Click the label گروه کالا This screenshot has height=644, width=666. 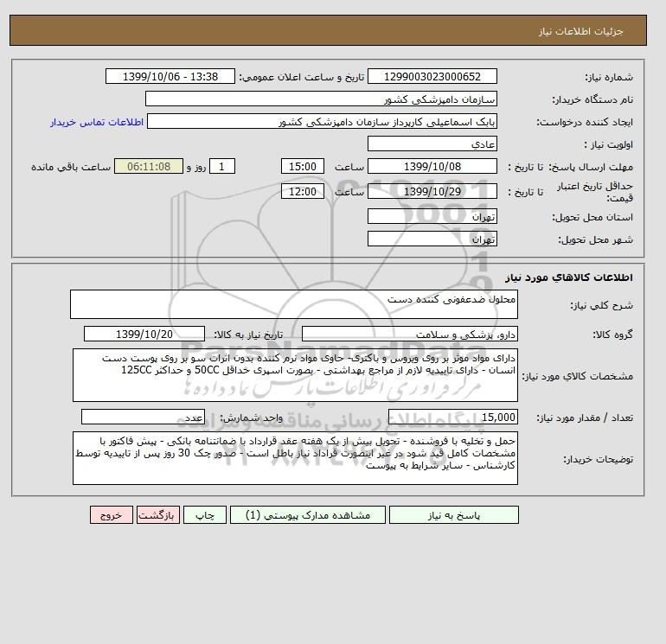coord(612,335)
